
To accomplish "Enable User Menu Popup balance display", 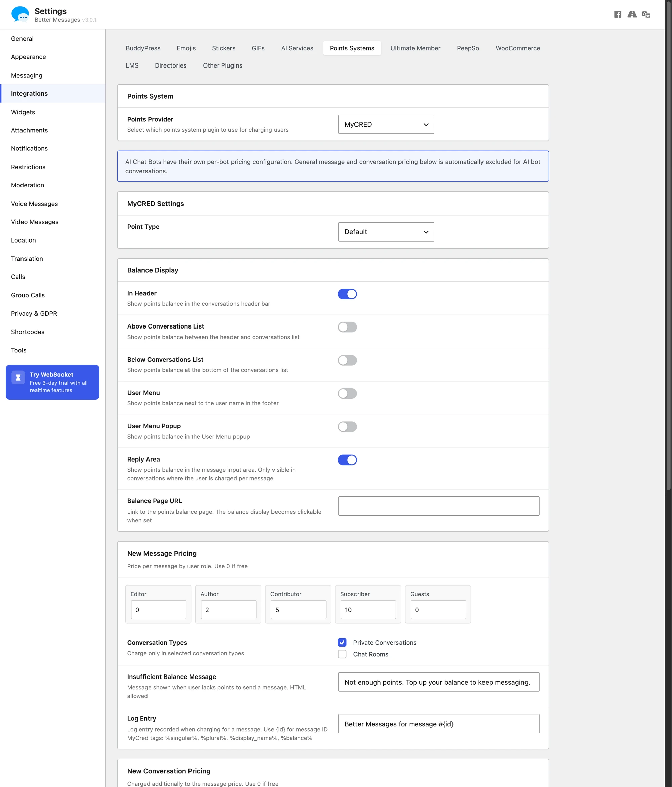I will pyautogui.click(x=347, y=427).
